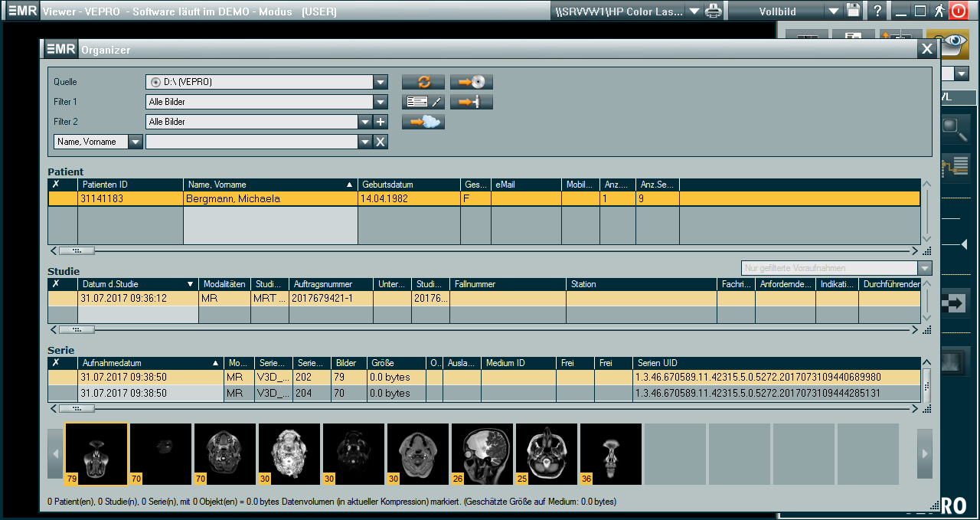
Task: Sort patients by Geburtsdatum column header
Action: [x=409, y=185]
